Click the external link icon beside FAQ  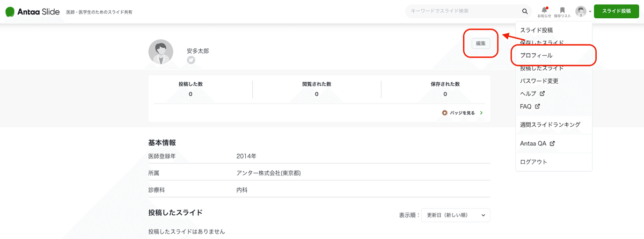pos(537,106)
